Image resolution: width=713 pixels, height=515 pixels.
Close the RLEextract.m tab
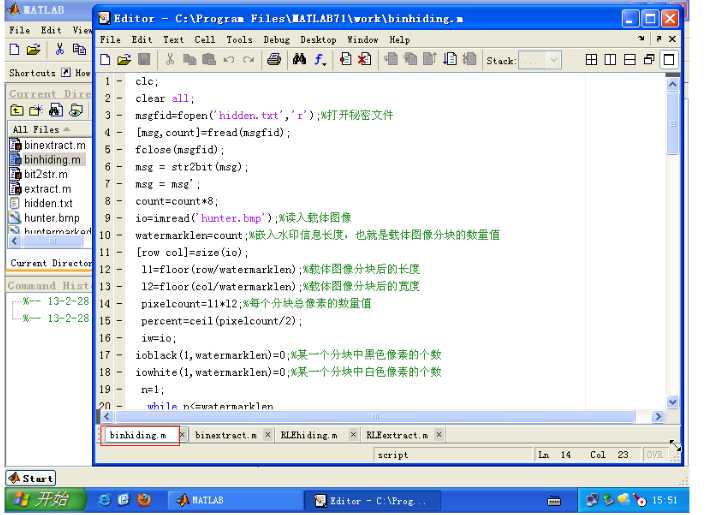point(439,435)
